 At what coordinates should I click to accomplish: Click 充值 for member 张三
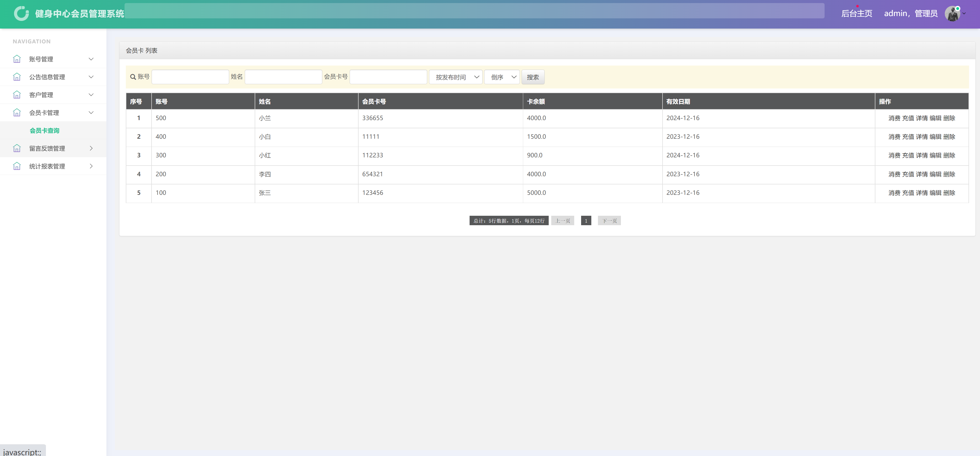point(908,193)
